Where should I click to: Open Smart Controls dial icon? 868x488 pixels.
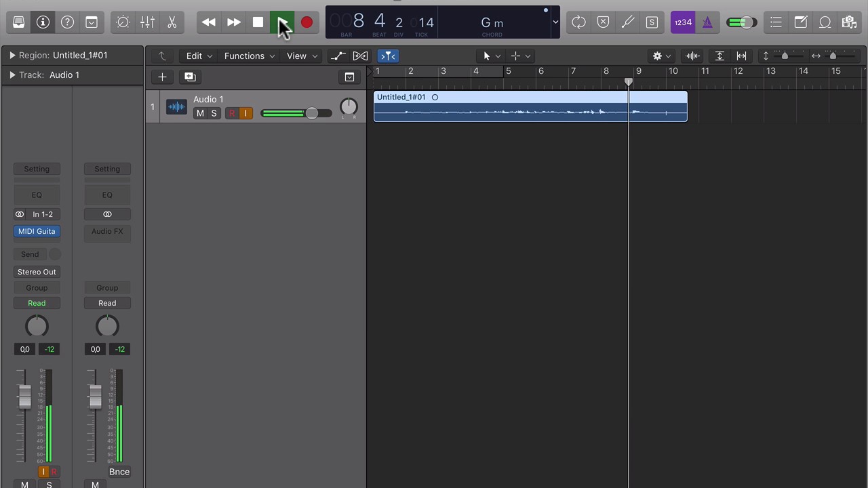[x=123, y=22]
